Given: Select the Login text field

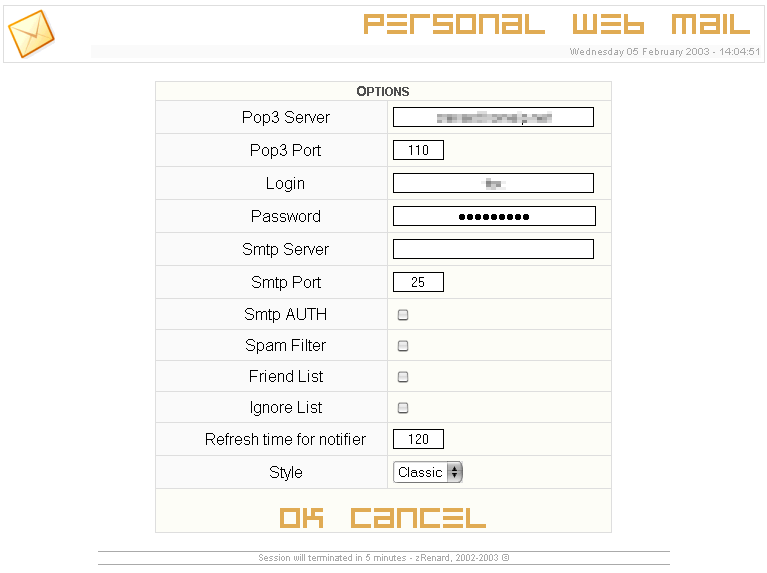Looking at the screenshot, I should [x=494, y=183].
